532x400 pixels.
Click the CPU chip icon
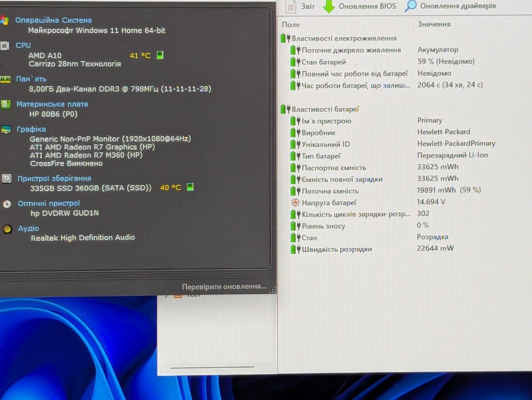[5, 46]
